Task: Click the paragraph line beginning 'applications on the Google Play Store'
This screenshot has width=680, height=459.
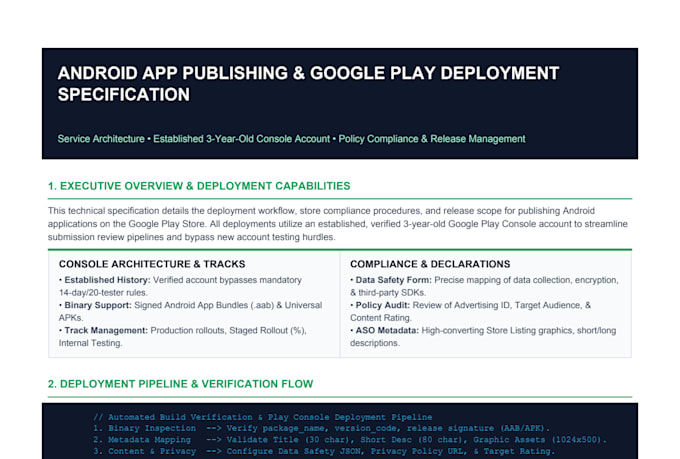Action: 337,224
